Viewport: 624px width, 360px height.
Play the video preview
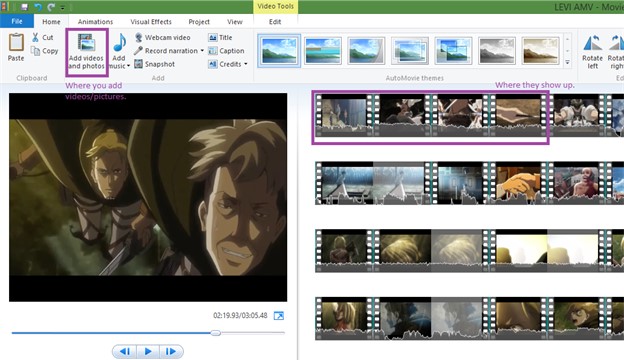click(148, 351)
